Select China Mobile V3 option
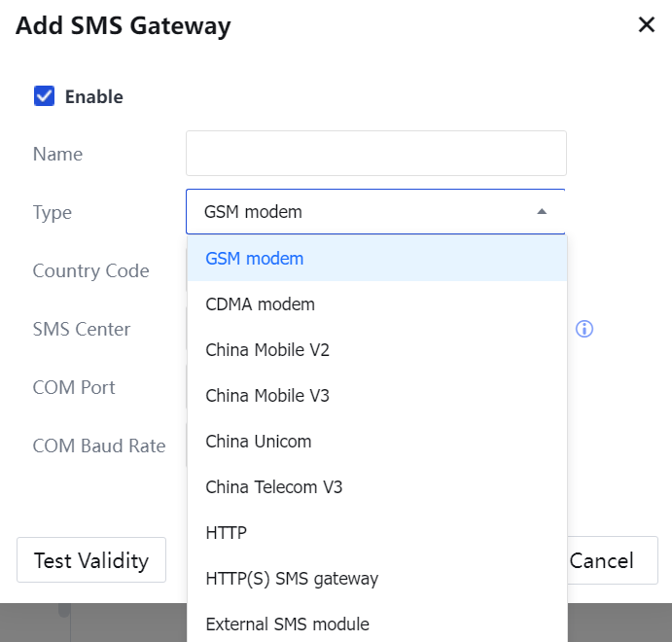 tap(267, 396)
